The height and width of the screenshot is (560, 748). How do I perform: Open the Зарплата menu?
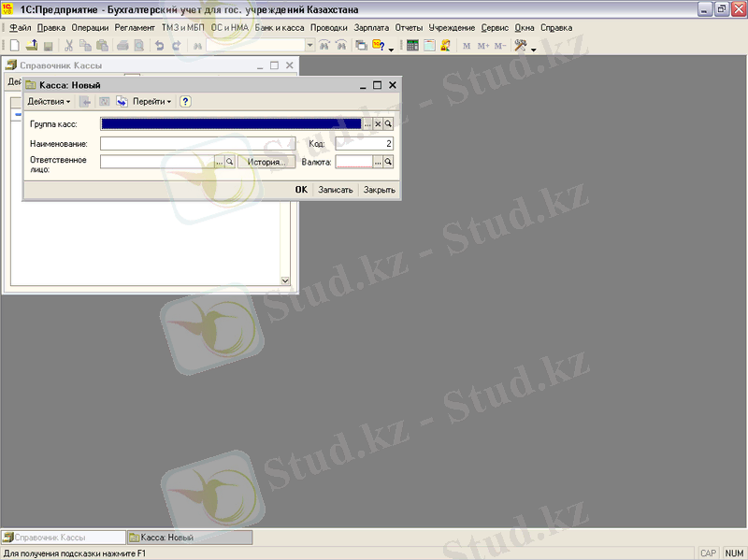(x=371, y=28)
